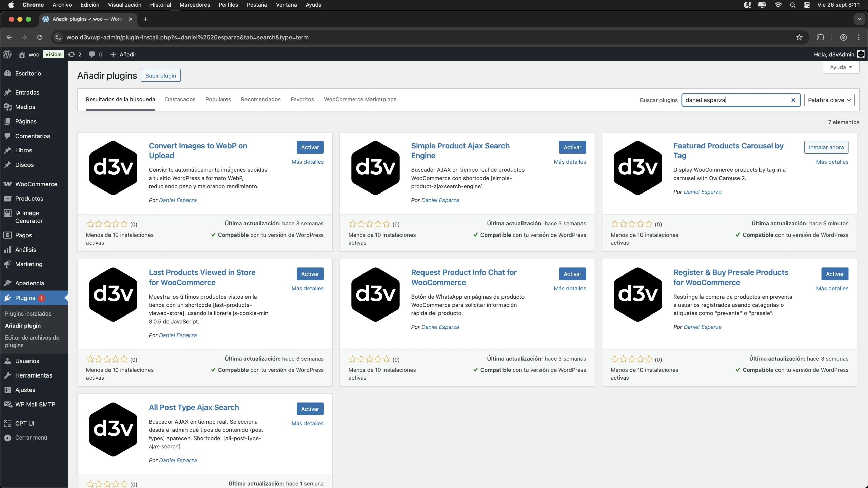
Task: Click the Herramientas wrench icon
Action: pyautogui.click(x=7, y=375)
